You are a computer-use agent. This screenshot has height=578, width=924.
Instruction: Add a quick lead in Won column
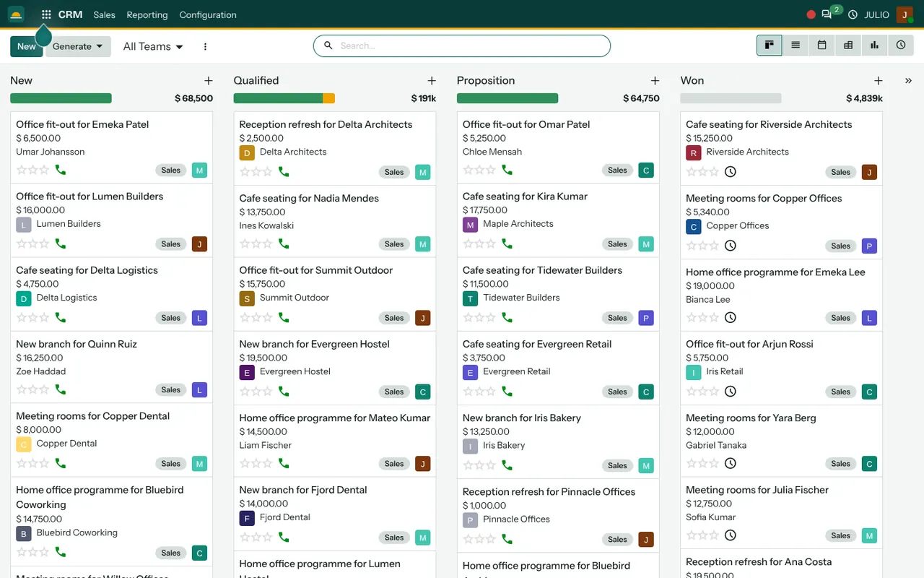pyautogui.click(x=879, y=81)
